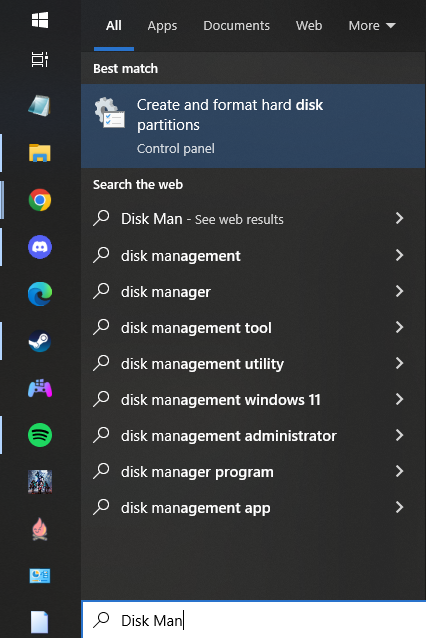Expand 'disk manager program' suggestion arrow
Viewport: 426px width, 638px height.
point(400,471)
